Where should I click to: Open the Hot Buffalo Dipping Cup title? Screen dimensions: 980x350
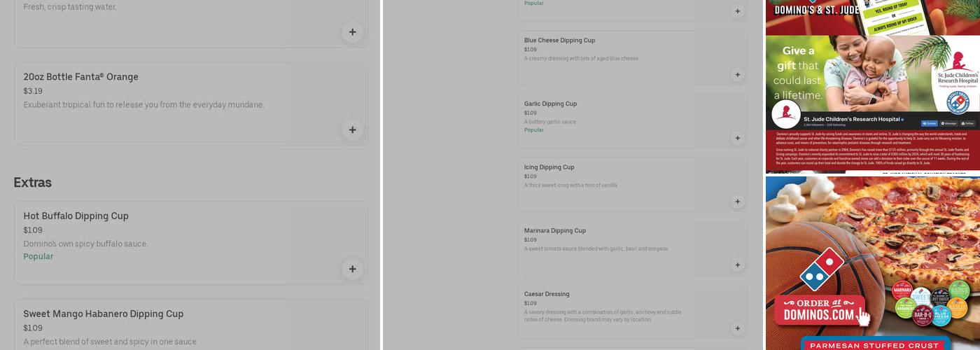click(76, 216)
